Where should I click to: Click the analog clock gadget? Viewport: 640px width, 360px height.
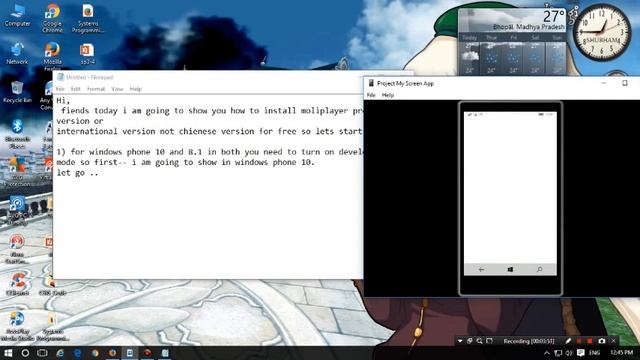click(602, 33)
